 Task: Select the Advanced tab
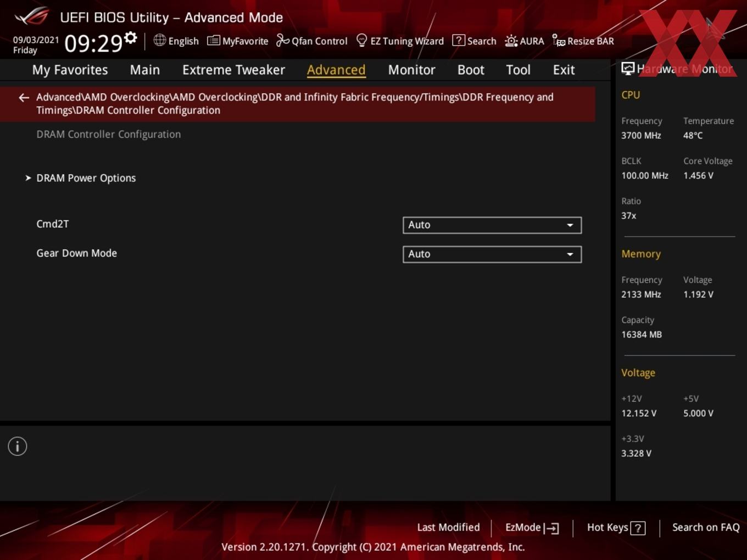336,70
